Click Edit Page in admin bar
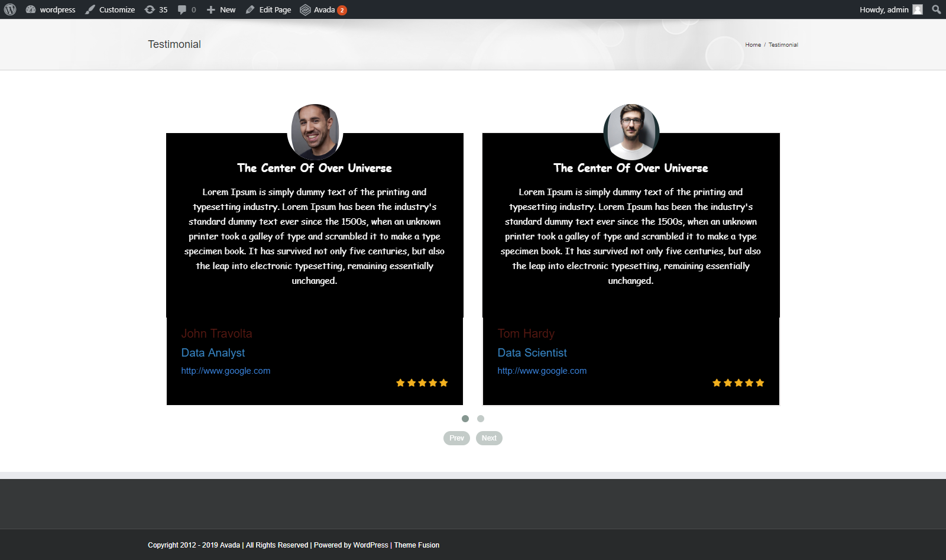The width and height of the screenshot is (946, 560). (268, 9)
